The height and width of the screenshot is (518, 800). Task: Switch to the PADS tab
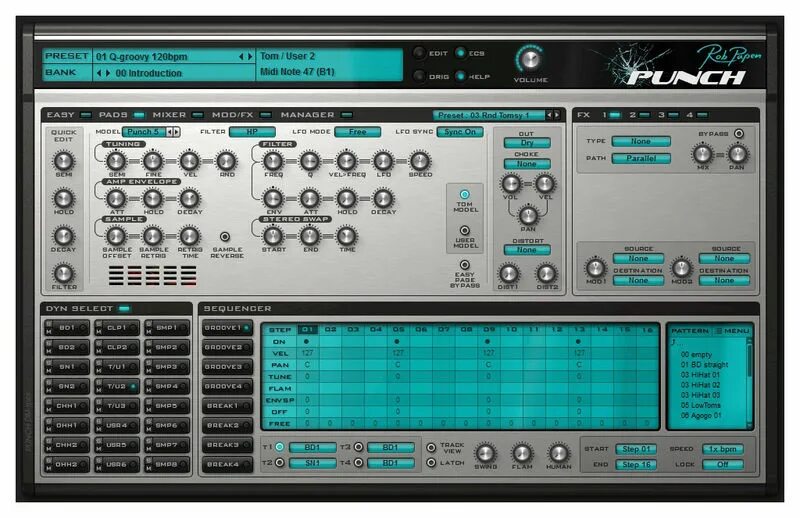[x=121, y=115]
